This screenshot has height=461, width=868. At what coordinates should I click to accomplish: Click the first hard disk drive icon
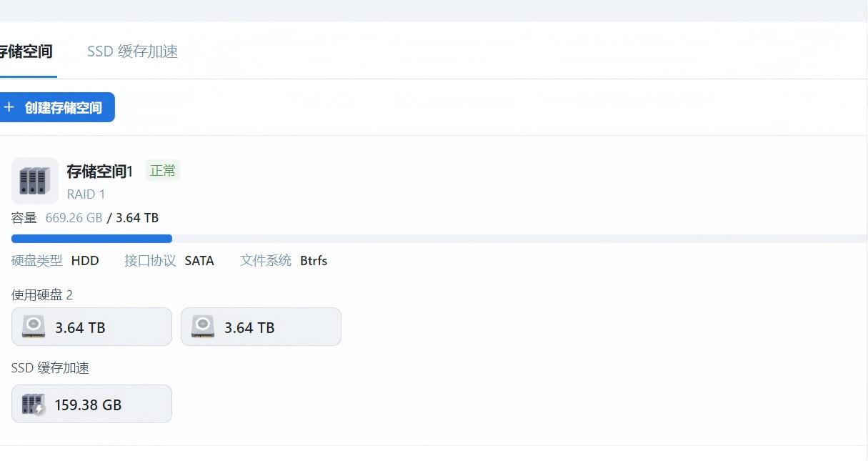point(34,327)
